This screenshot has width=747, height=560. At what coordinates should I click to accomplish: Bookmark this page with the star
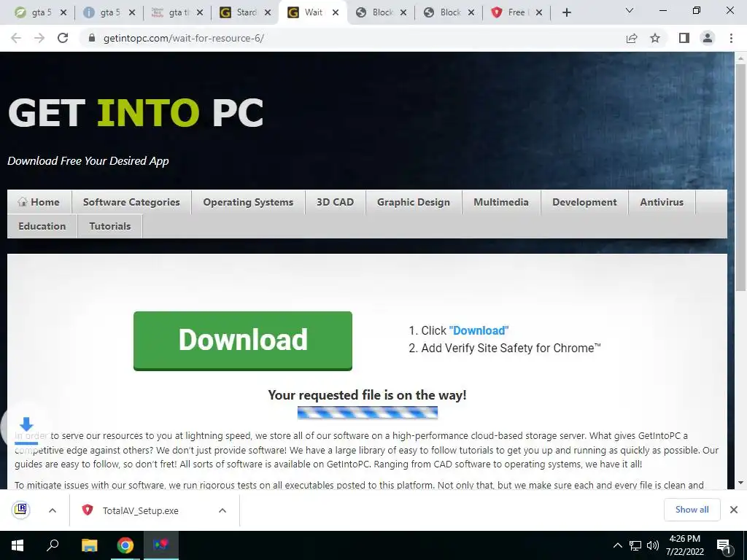pyautogui.click(x=655, y=38)
